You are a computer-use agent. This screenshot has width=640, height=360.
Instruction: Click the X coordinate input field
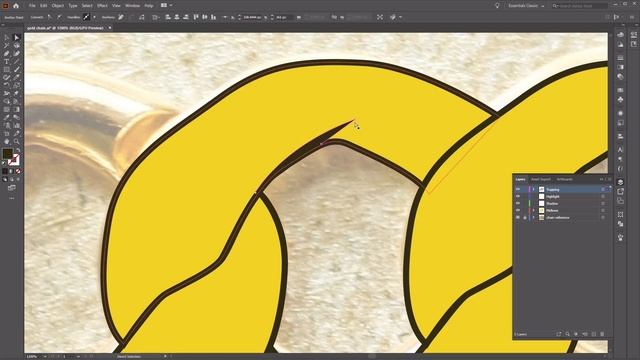[251, 17]
